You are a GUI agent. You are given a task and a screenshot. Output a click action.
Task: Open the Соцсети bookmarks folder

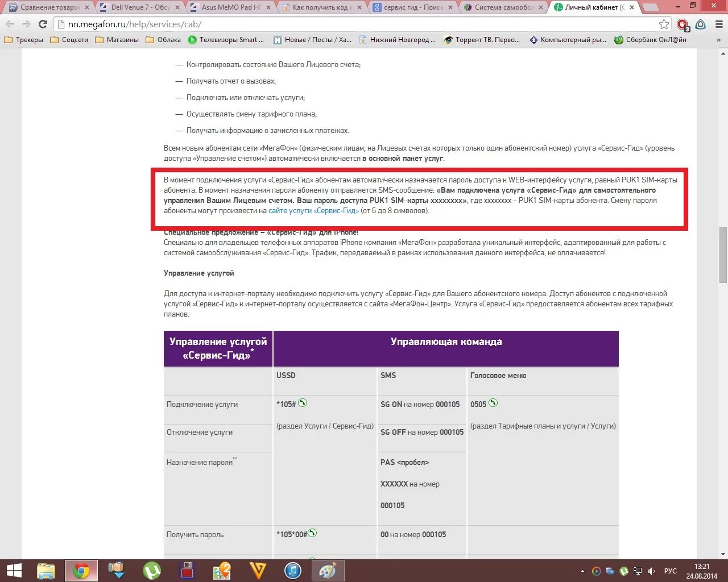pyautogui.click(x=69, y=40)
